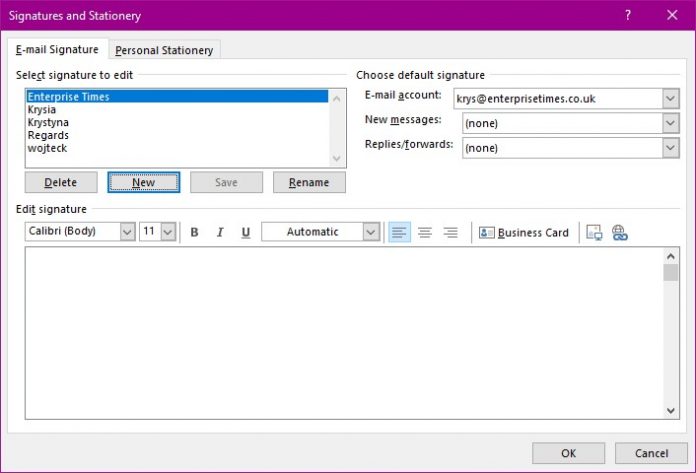Click the New signature button
Image resolution: width=696 pixels, height=473 pixels.
pos(143,182)
